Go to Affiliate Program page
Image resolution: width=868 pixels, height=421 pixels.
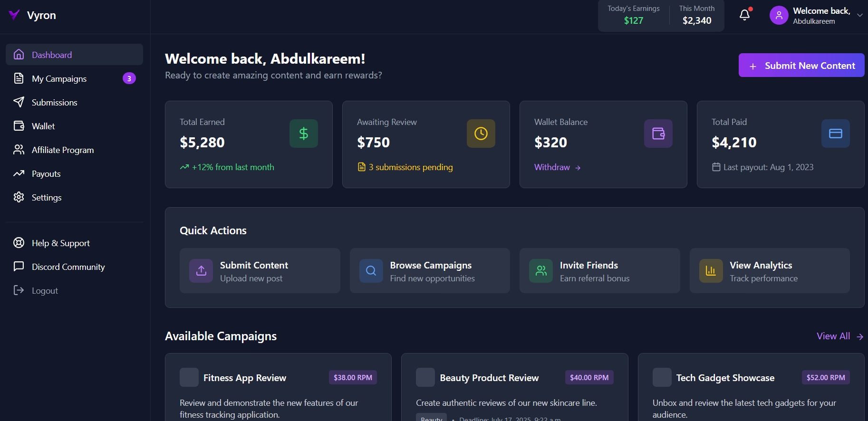63,150
